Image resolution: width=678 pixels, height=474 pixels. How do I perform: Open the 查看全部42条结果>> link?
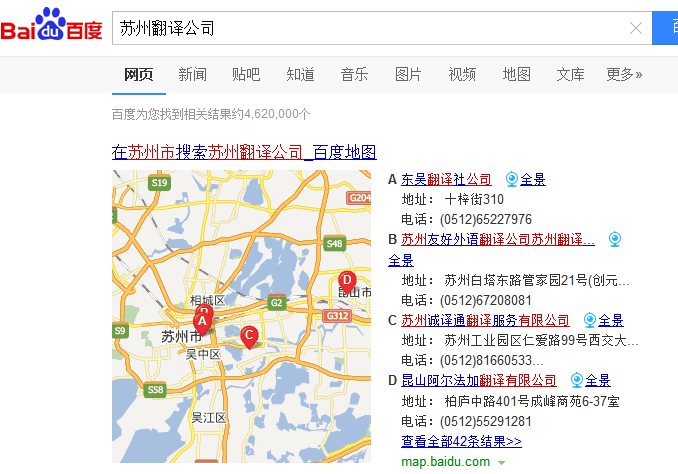[461, 442]
